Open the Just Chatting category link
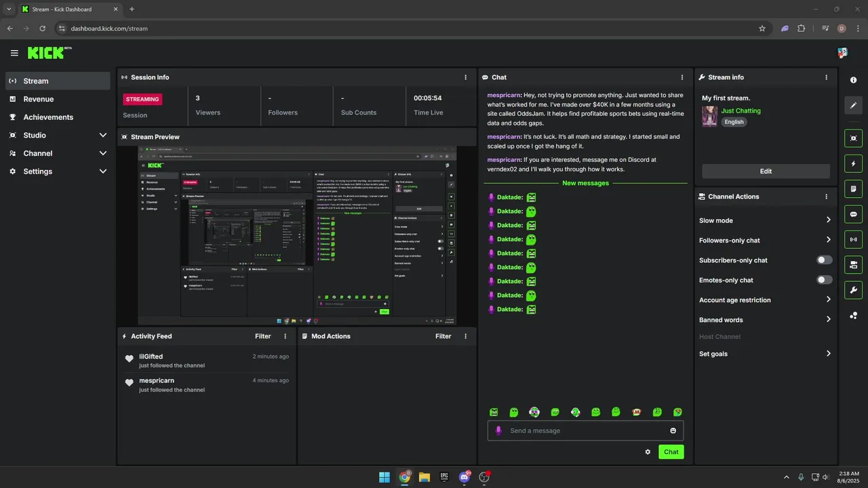868x488 pixels. click(741, 110)
